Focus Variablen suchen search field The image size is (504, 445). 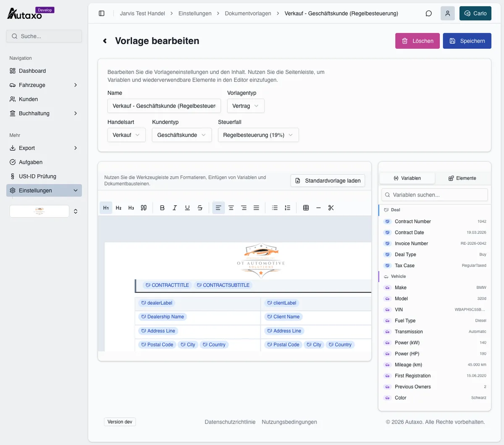435,195
